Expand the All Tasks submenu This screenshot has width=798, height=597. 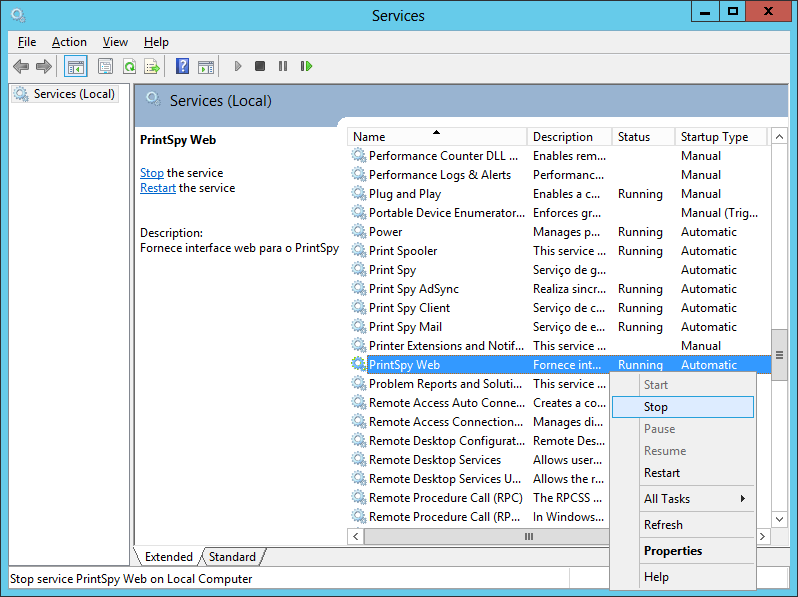coord(682,498)
